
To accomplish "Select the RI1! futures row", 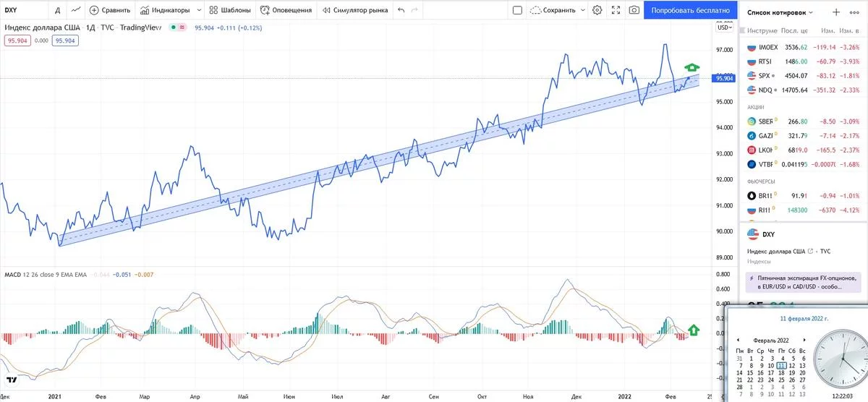I will click(x=803, y=210).
